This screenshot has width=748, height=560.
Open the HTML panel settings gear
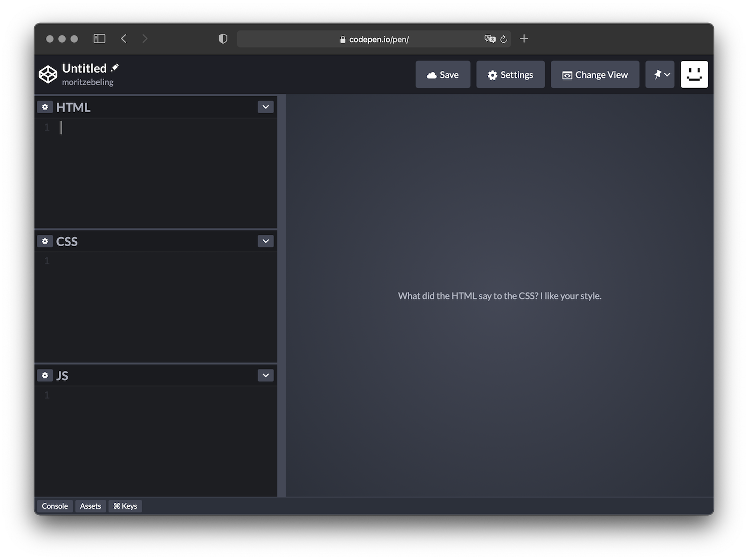tap(45, 107)
